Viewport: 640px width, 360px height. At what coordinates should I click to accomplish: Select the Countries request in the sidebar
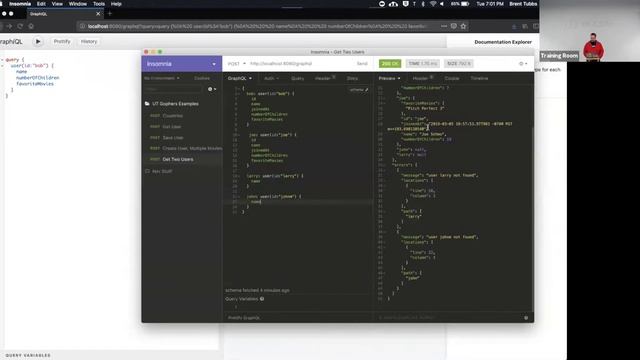[x=182, y=116]
